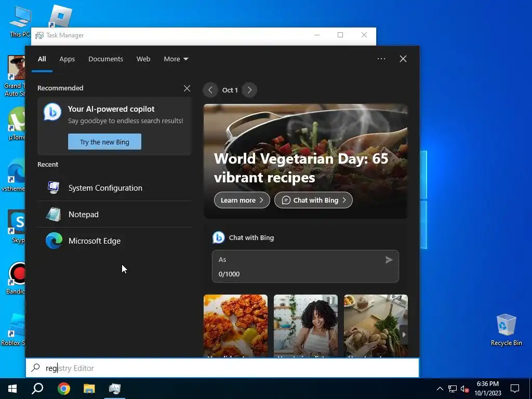Open search options three-dots menu
The image size is (532, 399).
point(381,59)
